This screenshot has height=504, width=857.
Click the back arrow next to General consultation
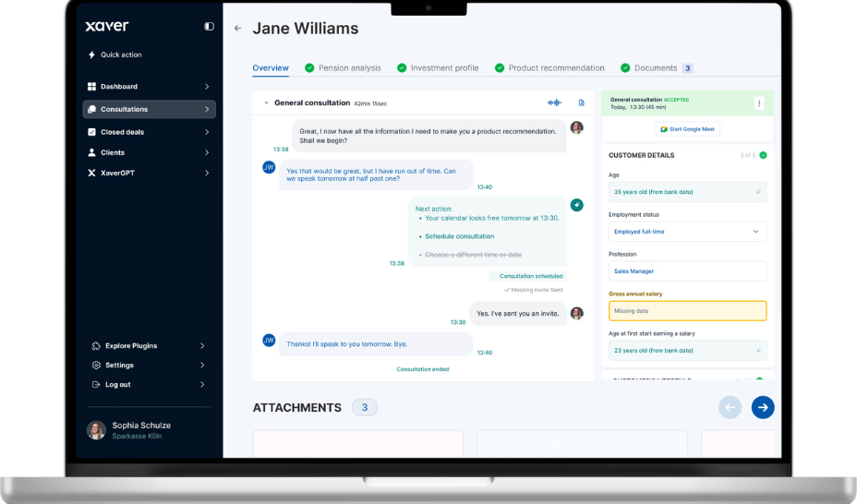click(267, 102)
